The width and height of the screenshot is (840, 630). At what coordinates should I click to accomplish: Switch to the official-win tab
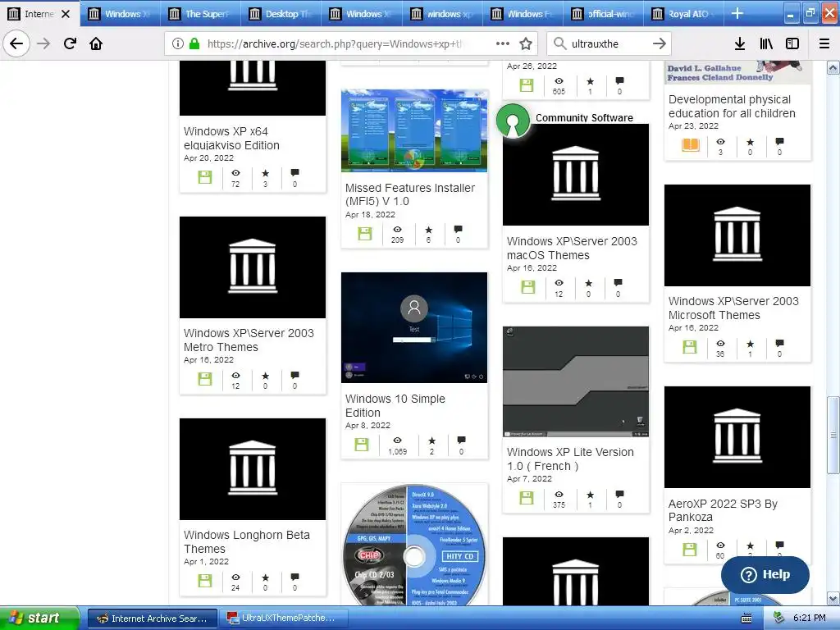(603, 13)
